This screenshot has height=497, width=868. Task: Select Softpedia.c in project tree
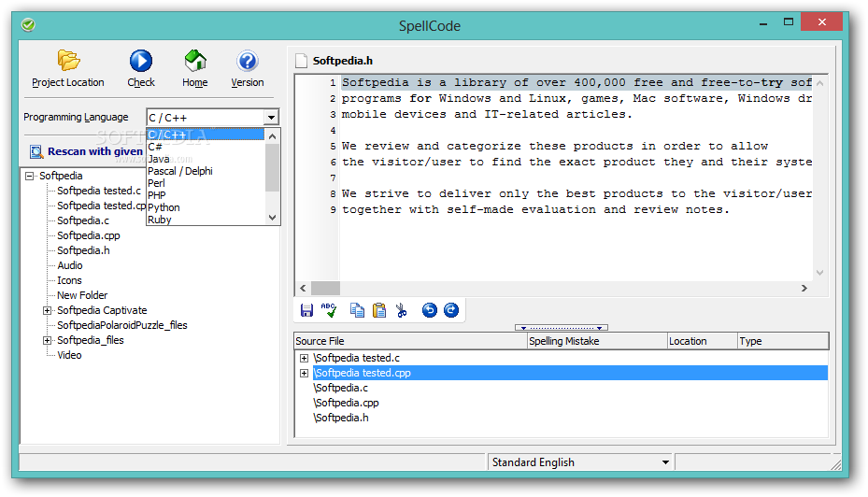click(83, 220)
